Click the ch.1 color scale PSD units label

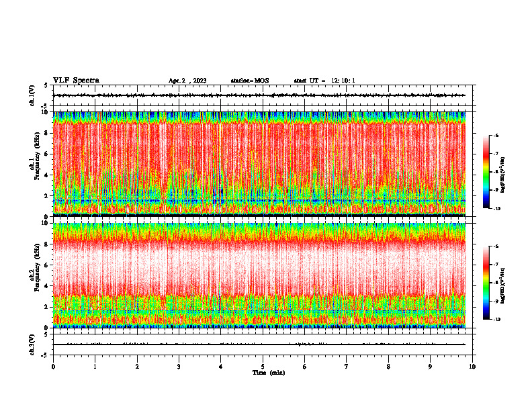click(x=503, y=175)
